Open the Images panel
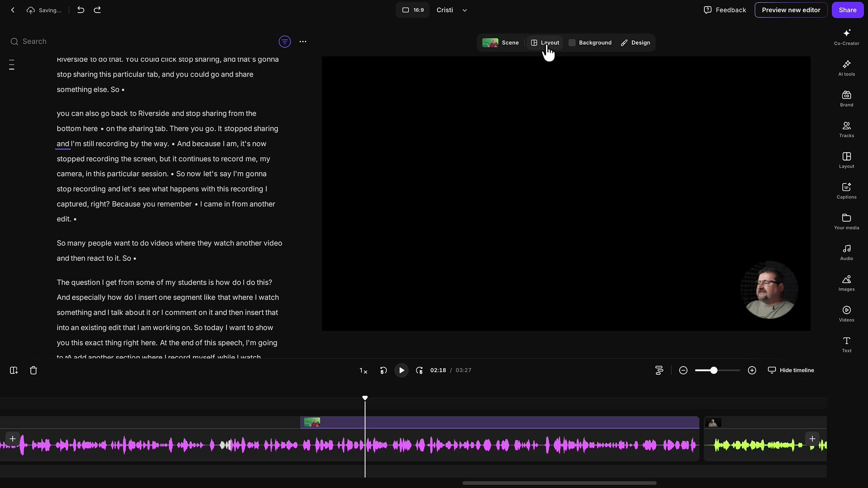The height and width of the screenshot is (488, 868). 846,284
